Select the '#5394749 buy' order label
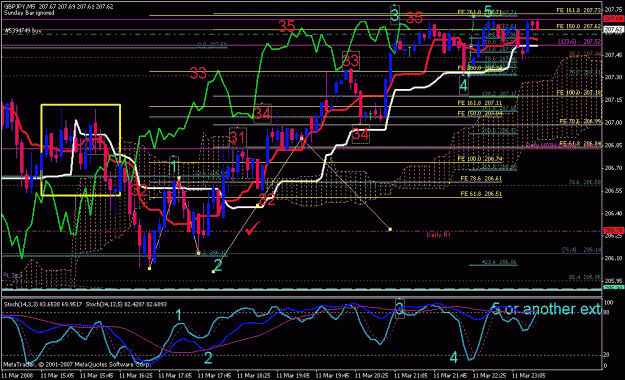The image size is (625, 380). [23, 31]
